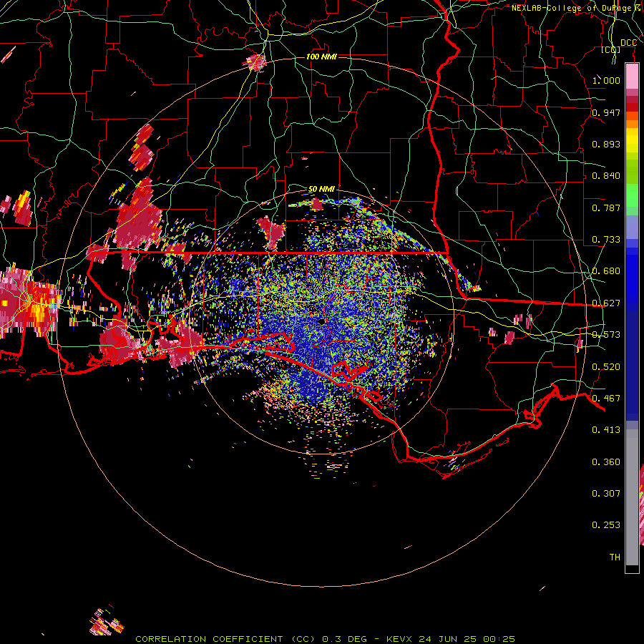
Task: Click the 100 NMI range ring label
Action: pos(321,57)
